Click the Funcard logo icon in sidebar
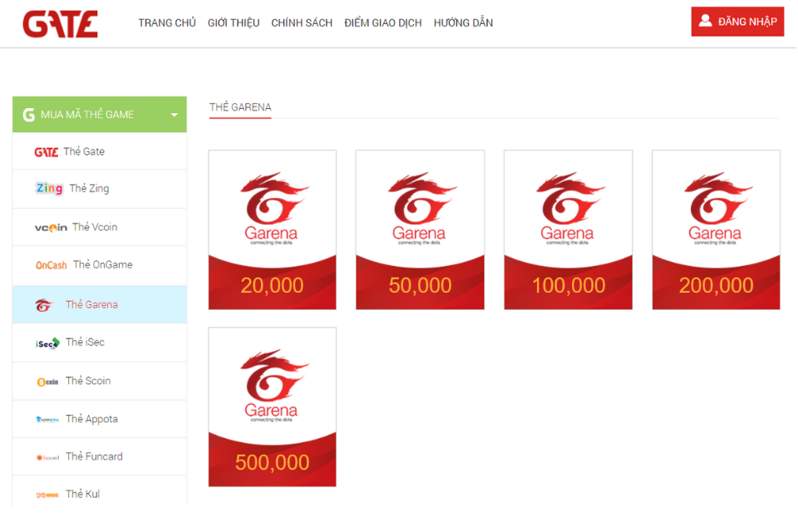798x532 pixels. coord(48,457)
